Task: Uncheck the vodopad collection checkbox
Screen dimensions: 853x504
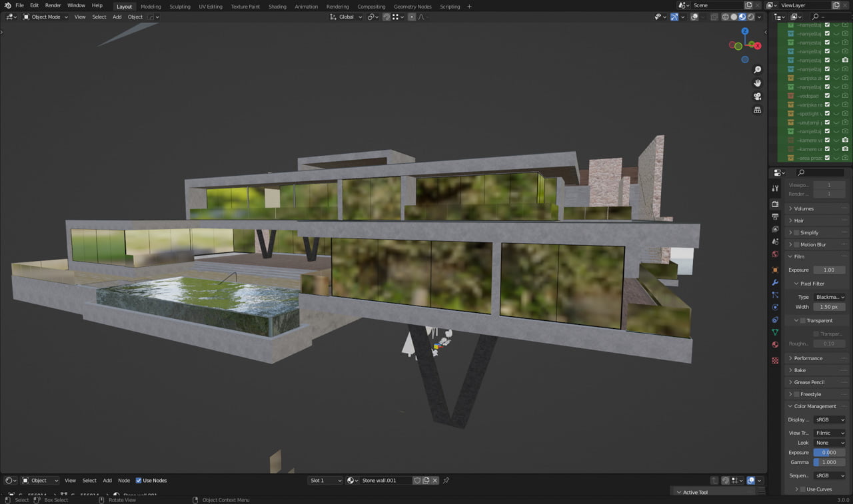Action: click(827, 96)
